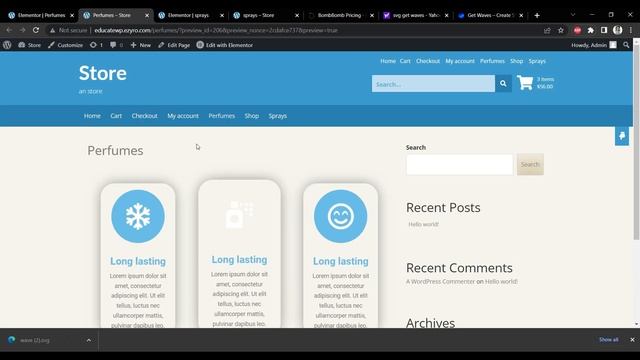Click sidebar search input field
Image resolution: width=640 pixels, height=360 pixels.
click(x=460, y=164)
